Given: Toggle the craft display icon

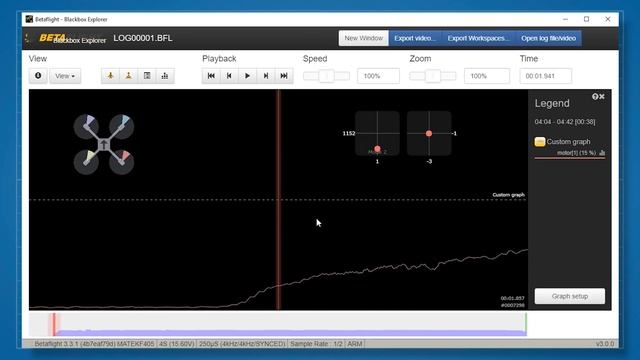Looking at the screenshot, I should (x=110, y=76).
